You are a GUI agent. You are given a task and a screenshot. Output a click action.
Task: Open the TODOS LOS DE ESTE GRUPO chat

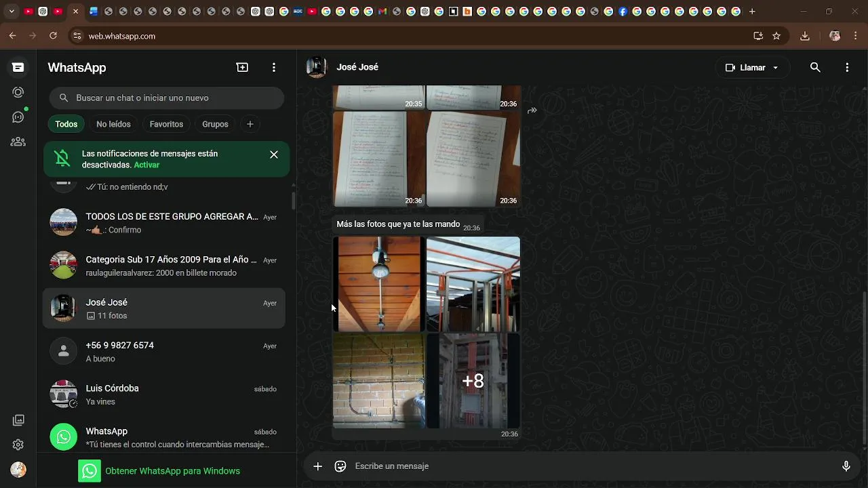point(164,222)
